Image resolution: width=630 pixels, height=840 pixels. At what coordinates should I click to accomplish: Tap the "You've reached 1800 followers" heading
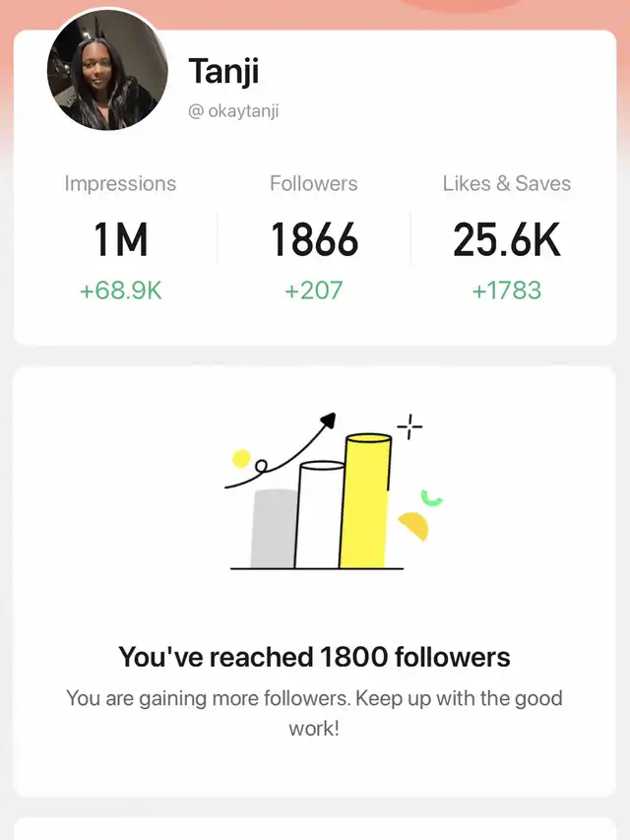(314, 657)
